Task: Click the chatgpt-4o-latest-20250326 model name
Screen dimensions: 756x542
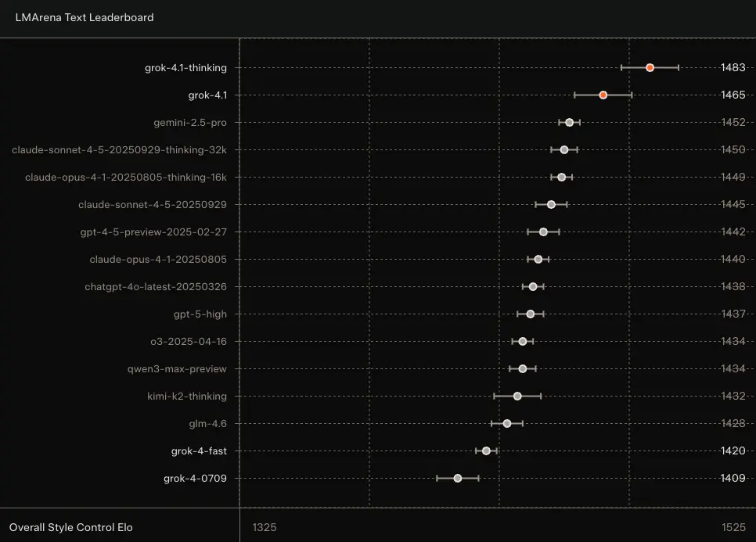Action: tap(156, 287)
